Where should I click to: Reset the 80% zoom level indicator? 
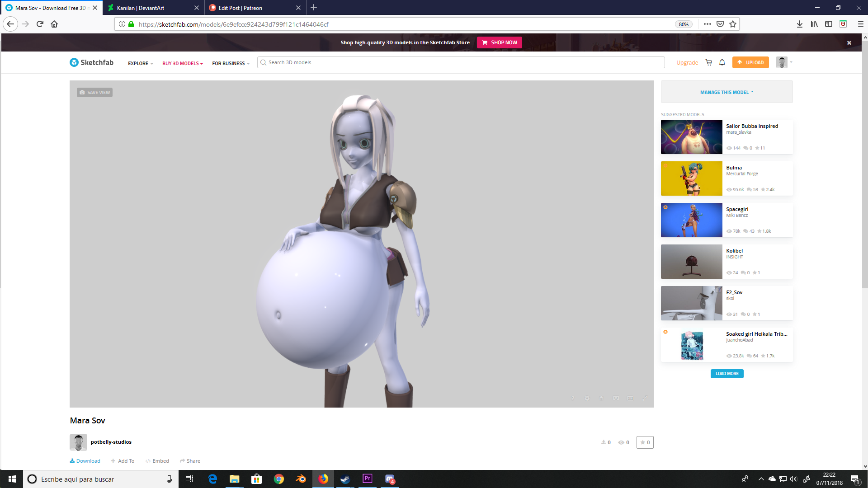[684, 24]
